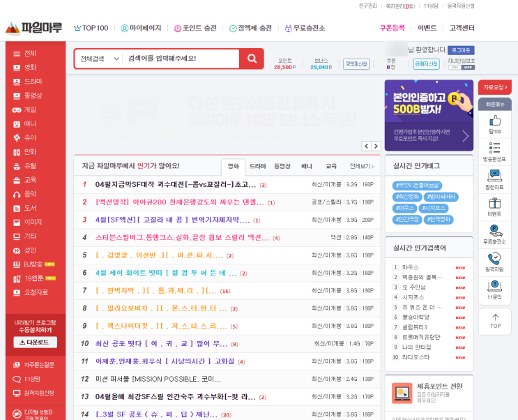The image size is (518, 420).
Task: Open the 제휴포인트 전환 banner
Action: point(429,393)
